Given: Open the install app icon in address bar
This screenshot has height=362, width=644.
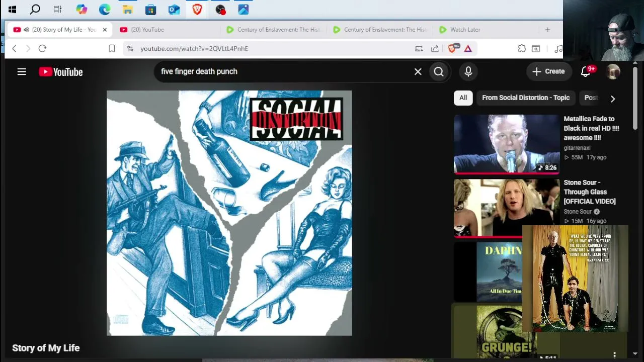Looking at the screenshot, I should [x=419, y=48].
